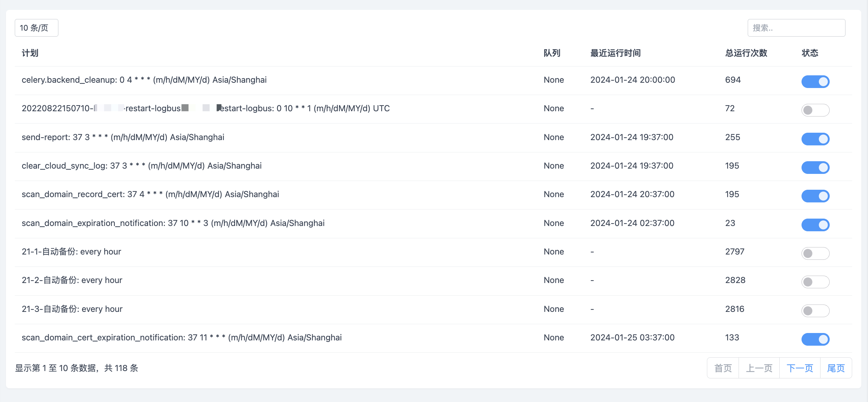Toggle off scan_domain_record_cert schedule
This screenshot has width=868, height=402.
815,196
